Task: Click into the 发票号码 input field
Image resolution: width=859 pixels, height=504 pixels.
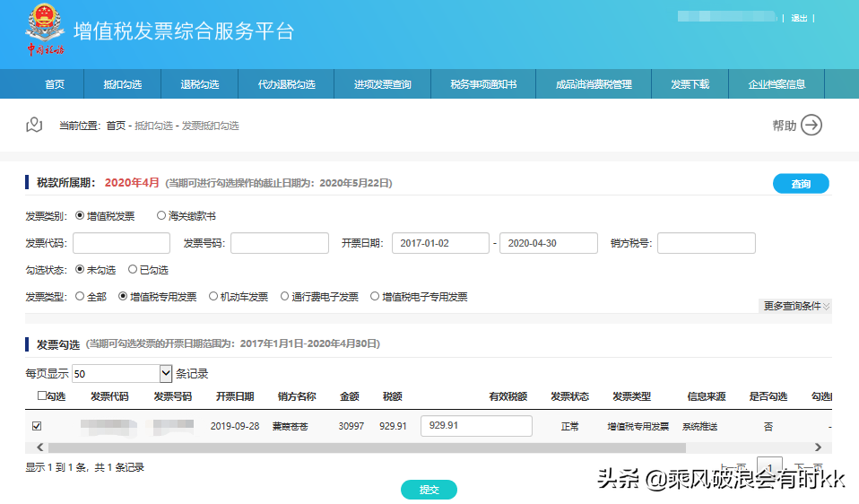Action: [280, 243]
